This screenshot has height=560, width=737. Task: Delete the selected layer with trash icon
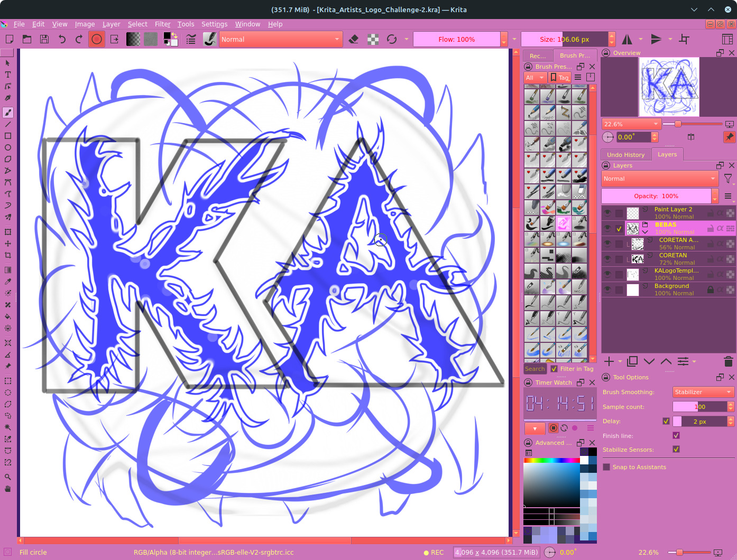(728, 361)
